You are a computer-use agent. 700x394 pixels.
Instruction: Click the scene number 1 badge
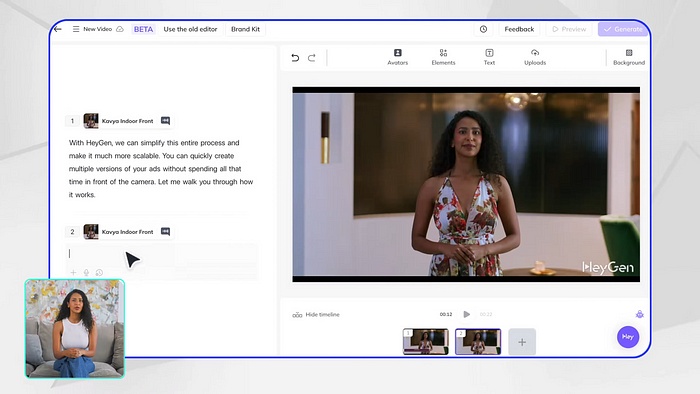[72, 121]
